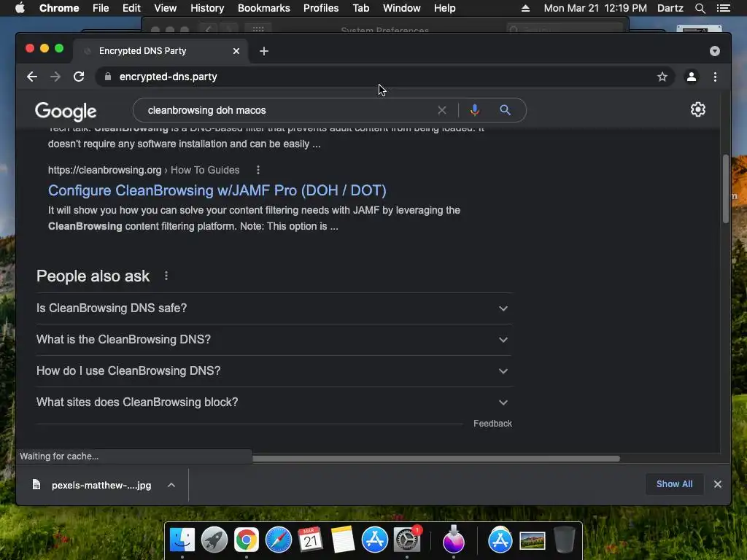The width and height of the screenshot is (747, 560).
Task: Open Google quick settings gear
Action: click(698, 109)
